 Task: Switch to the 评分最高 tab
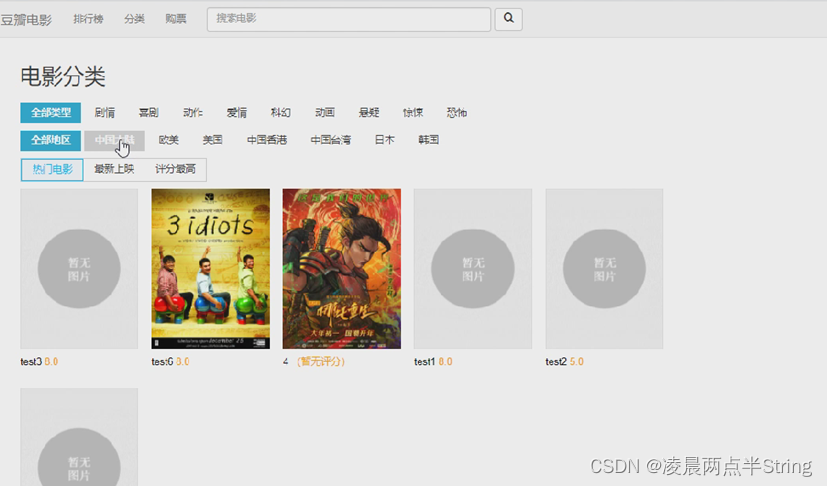175,169
